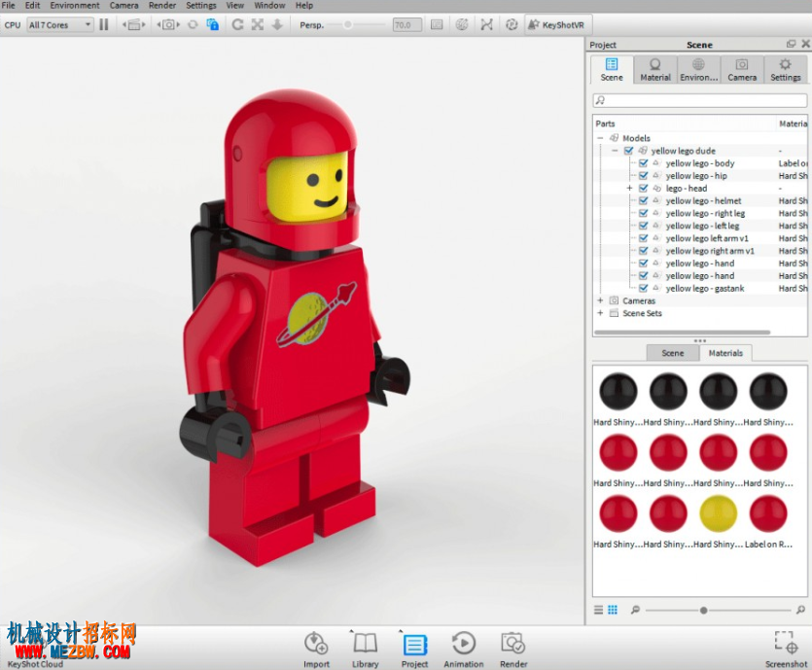
Task: Click the globe-like icon in the top toolbar
Action: (x=461, y=25)
